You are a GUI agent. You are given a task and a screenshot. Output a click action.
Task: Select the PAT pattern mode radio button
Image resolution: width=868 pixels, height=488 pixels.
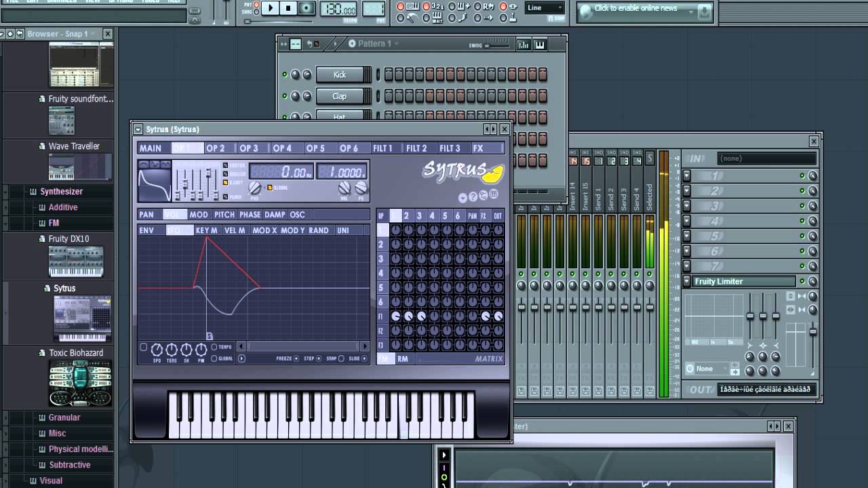[x=258, y=4]
